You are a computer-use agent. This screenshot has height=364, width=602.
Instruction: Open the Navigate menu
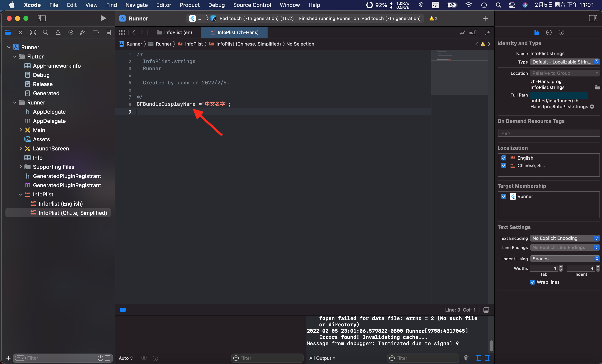pyautogui.click(x=136, y=5)
